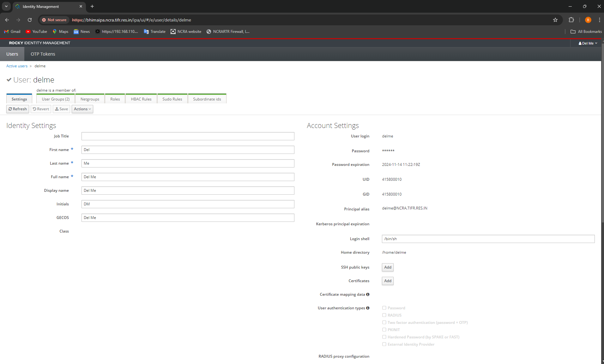Add a certificate

tap(388, 281)
